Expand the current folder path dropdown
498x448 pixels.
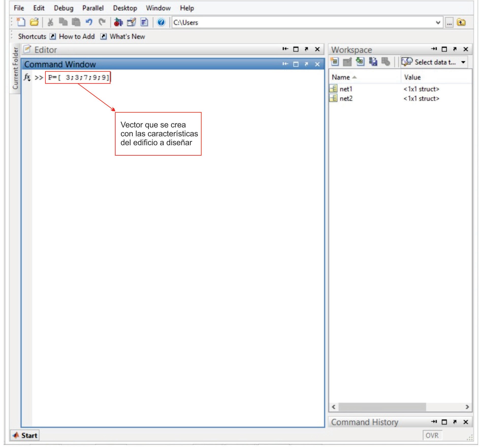tap(438, 22)
